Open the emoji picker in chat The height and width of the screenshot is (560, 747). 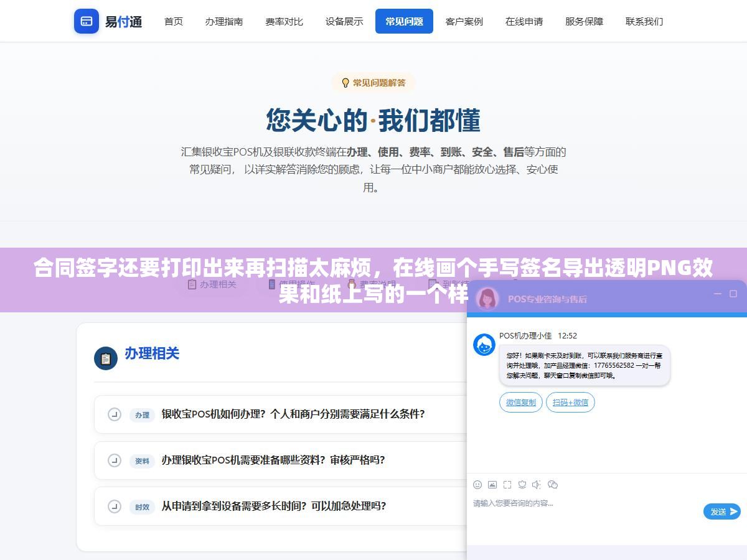tap(477, 485)
